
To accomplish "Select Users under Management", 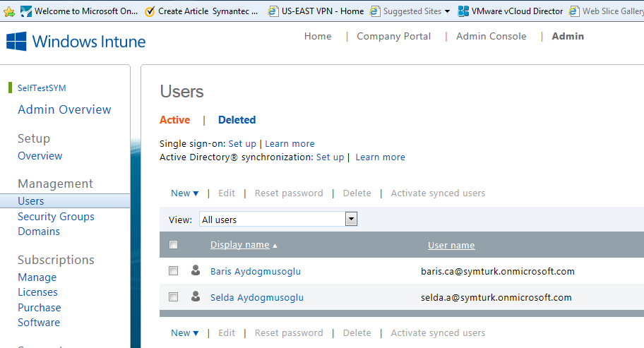I will point(31,201).
